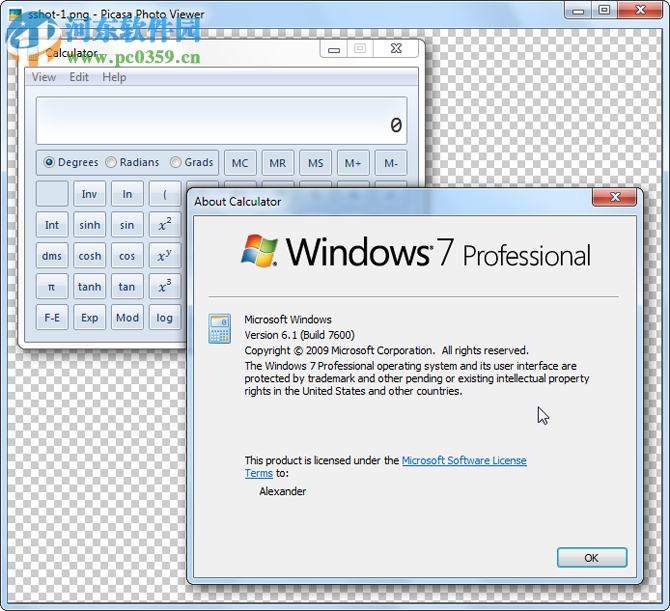The image size is (670, 611).
Task: Click the tanh button
Action: click(89, 286)
